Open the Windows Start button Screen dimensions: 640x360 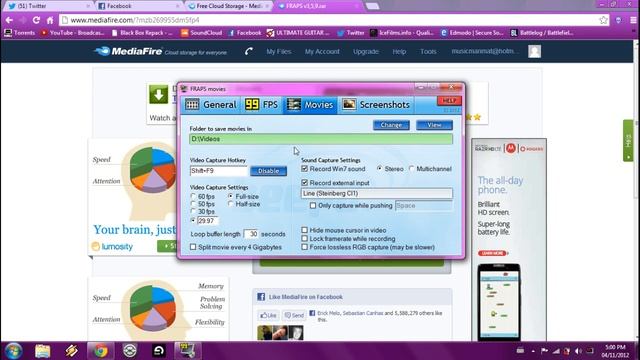point(13,351)
